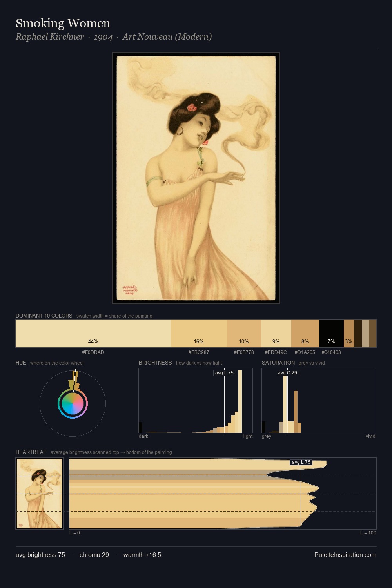Click the Smoking Women title

[63, 23]
